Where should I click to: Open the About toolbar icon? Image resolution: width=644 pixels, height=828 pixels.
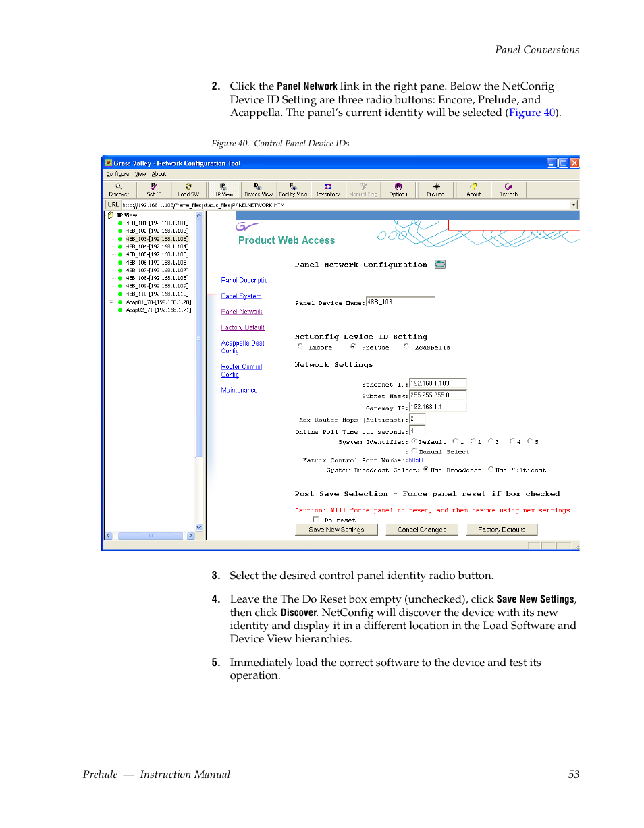coord(474,189)
